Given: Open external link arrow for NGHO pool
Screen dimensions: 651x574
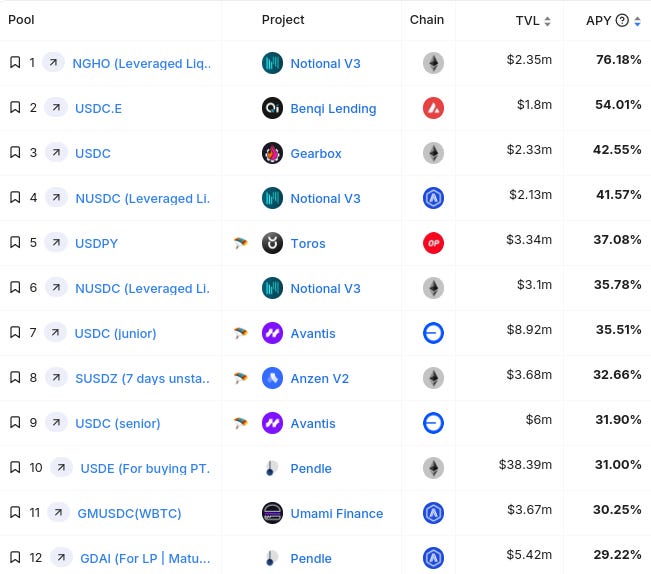Looking at the screenshot, I should point(54,62).
